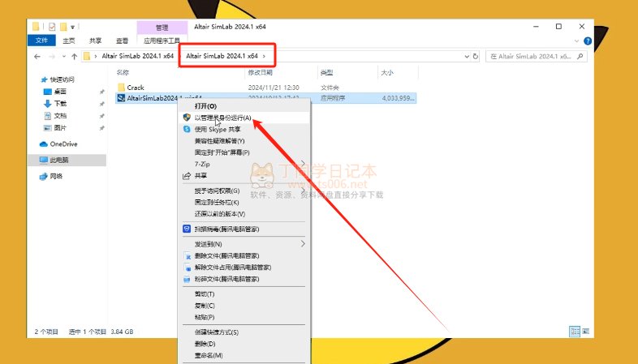Choose 重命名(M) in the context menu
This screenshot has width=638, height=364.
pyautogui.click(x=244, y=355)
